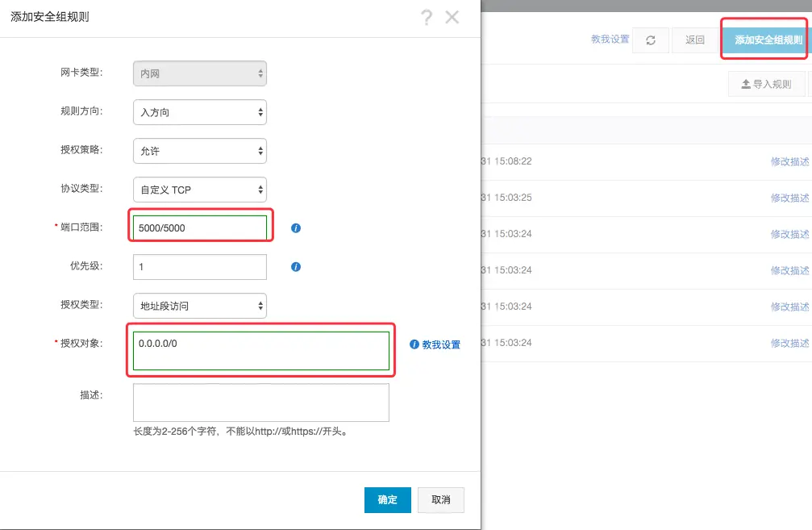This screenshot has height=530, width=812.
Task: Click the 导入规则 button
Action: pos(766,84)
